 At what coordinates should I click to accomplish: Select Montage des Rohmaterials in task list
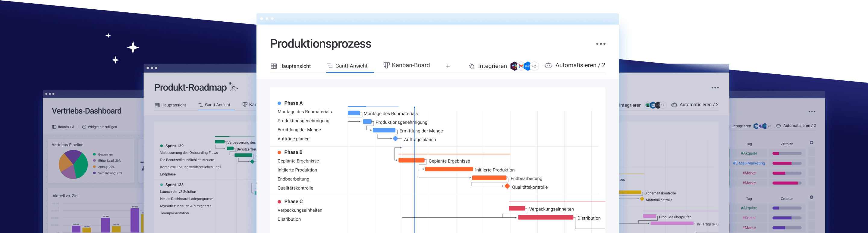305,112
